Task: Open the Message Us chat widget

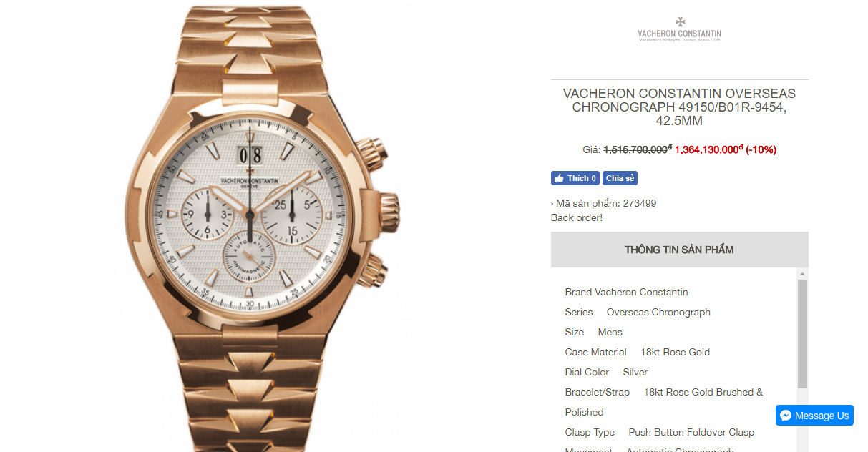Action: coord(814,416)
